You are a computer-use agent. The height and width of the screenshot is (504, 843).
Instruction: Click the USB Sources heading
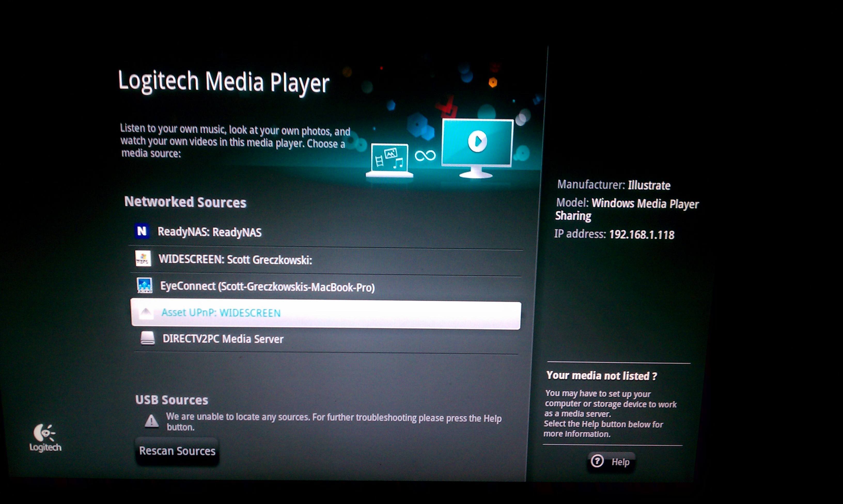[x=171, y=400]
